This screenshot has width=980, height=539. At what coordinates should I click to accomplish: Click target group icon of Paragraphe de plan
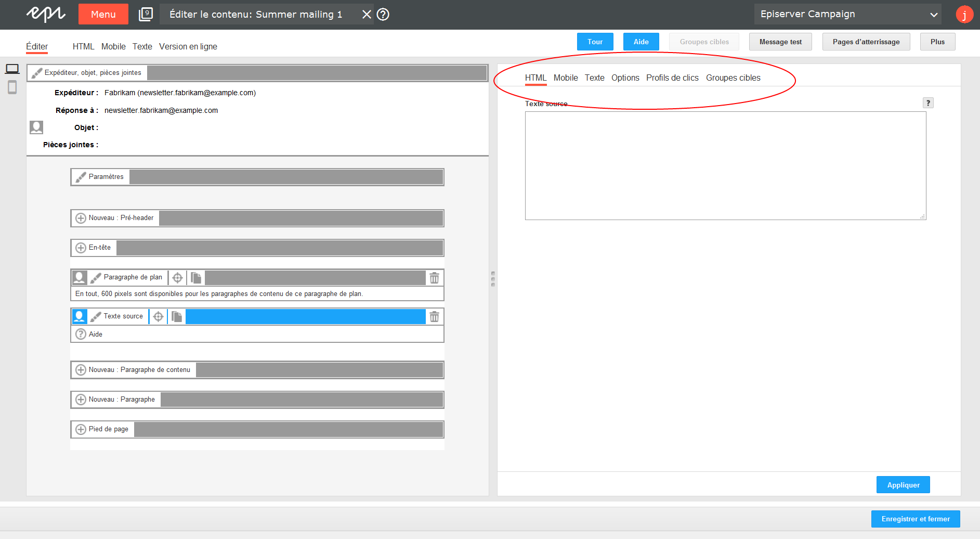[80, 277]
